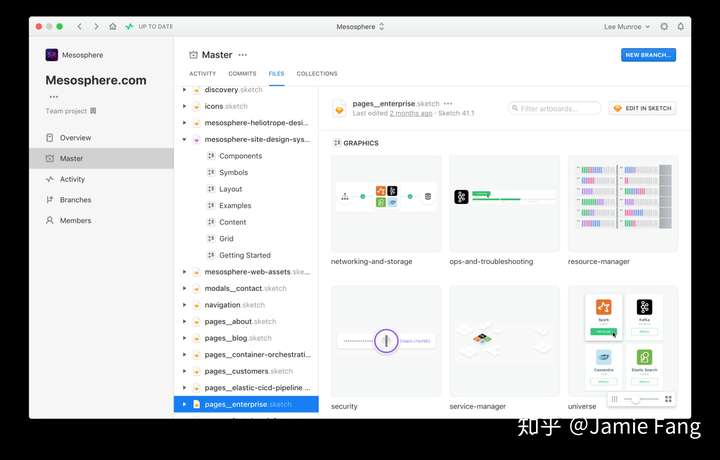This screenshot has width=720, height=460.
Task: Open the settings gear icon
Action: coord(664,27)
